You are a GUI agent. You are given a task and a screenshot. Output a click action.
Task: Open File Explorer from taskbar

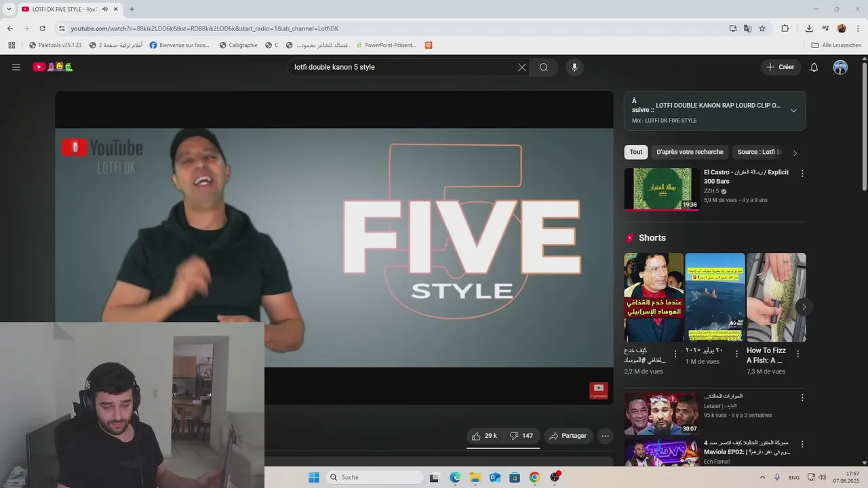click(475, 477)
